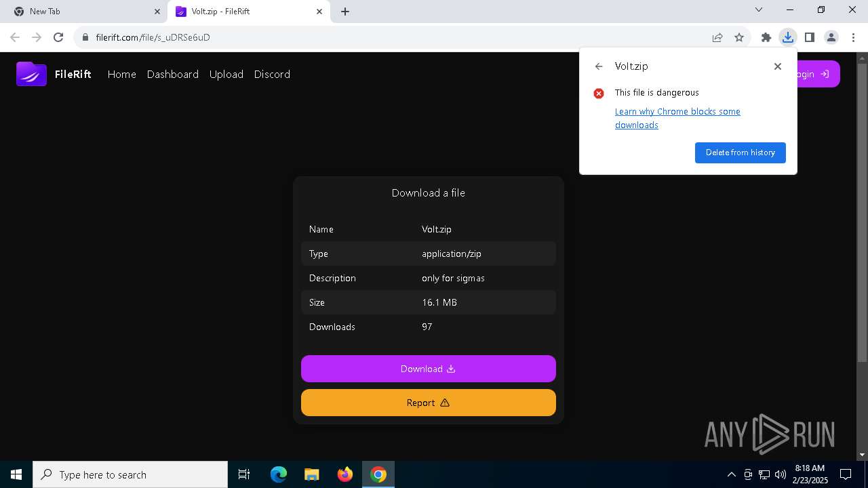The height and width of the screenshot is (488, 868).
Task: Open a new browser tab
Action: [x=345, y=12]
